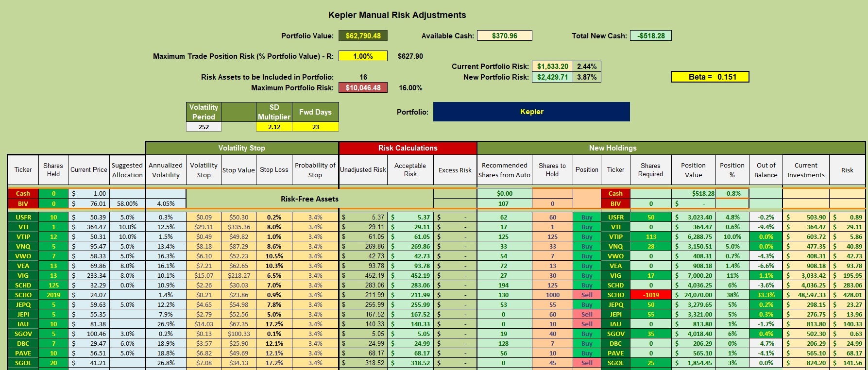Image resolution: width=868 pixels, height=370 pixels.
Task: Click the PAVE unadjusted risk 68.17
Action: (363, 353)
